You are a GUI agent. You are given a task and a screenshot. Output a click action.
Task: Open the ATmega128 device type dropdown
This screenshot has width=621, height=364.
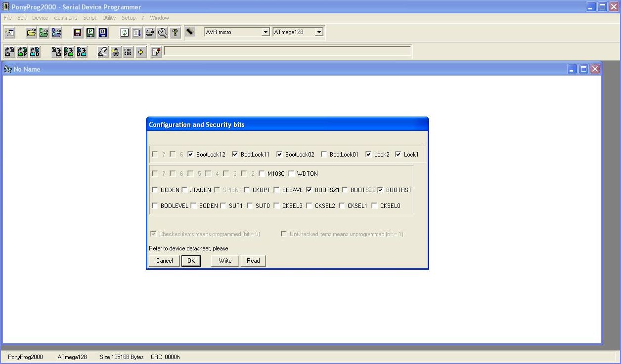319,32
